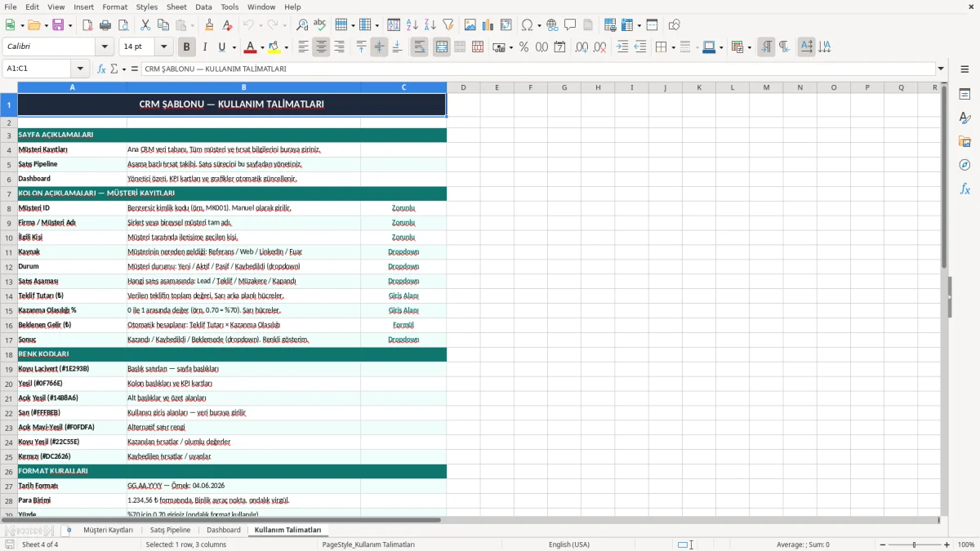Open Borders dropdown arrow

coord(673,48)
